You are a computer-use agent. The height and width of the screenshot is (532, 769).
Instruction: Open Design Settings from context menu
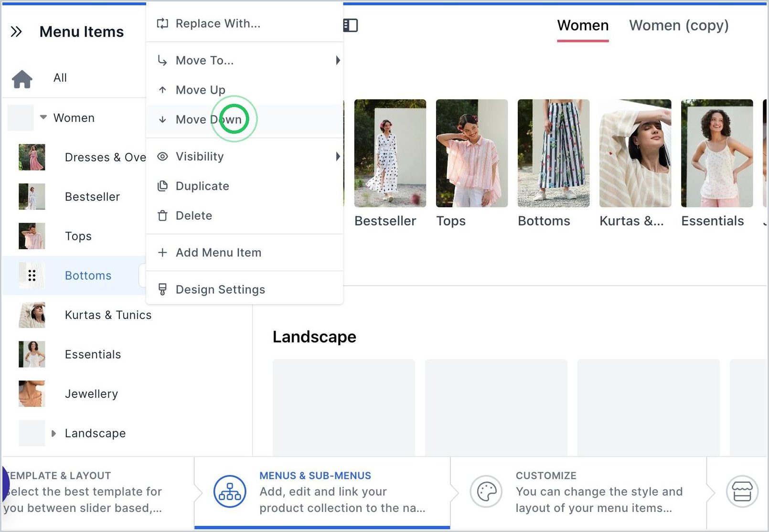click(x=245, y=289)
